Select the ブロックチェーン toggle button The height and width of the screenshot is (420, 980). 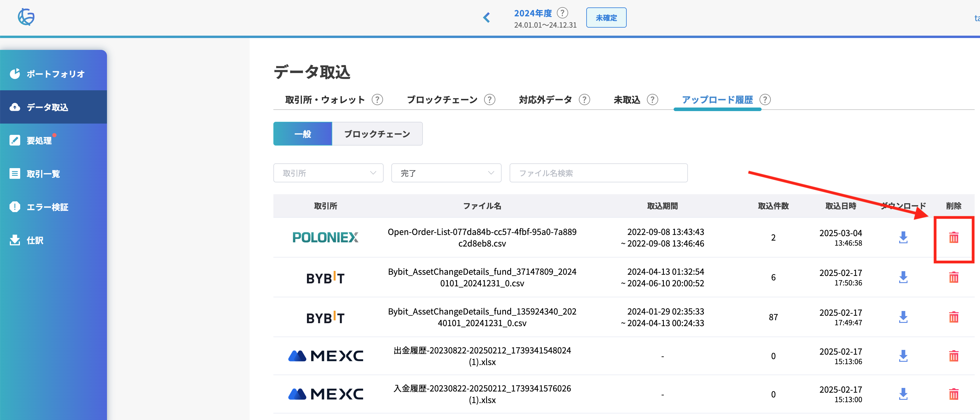pos(377,134)
